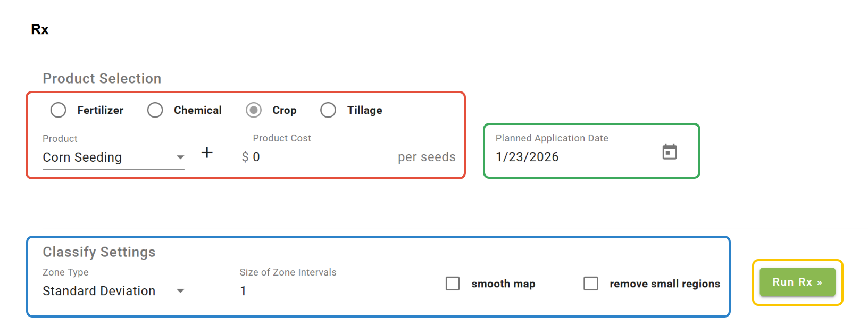
Task: Select the Crop radio button
Action: [254, 110]
